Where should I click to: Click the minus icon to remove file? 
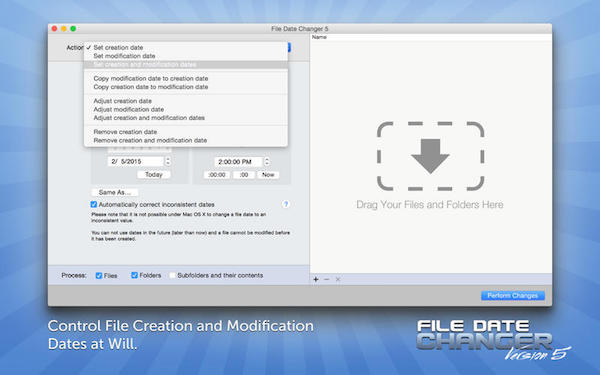click(x=326, y=279)
